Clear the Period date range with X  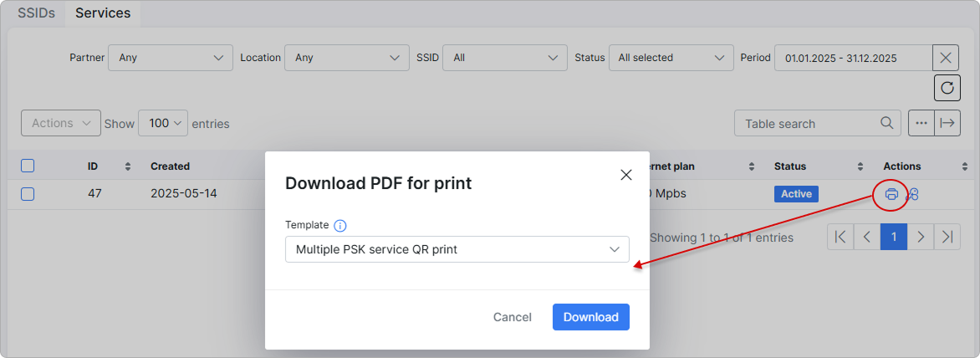click(x=946, y=58)
